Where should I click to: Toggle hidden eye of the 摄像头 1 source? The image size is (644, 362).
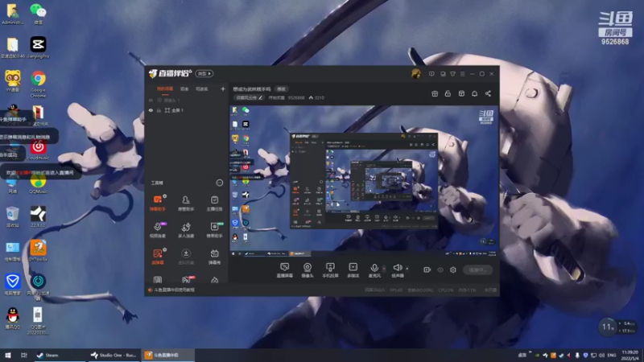point(151,100)
